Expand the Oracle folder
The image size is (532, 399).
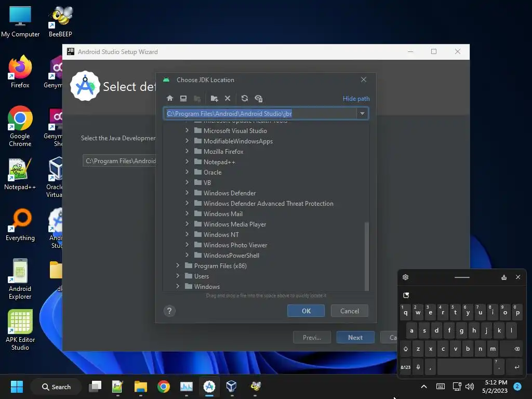pyautogui.click(x=187, y=172)
